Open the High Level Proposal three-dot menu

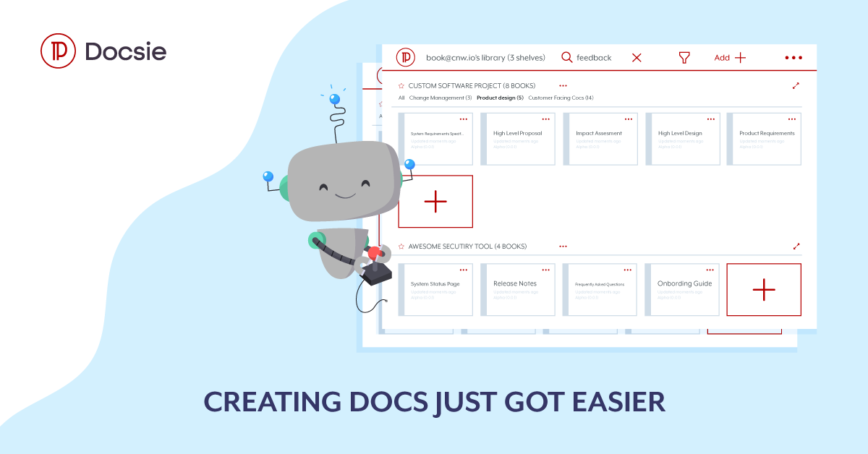tap(546, 119)
